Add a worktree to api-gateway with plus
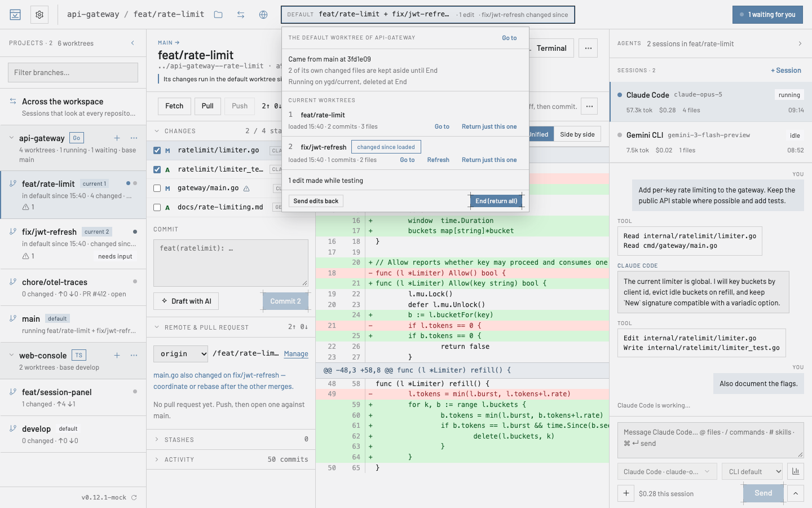Image resolution: width=812 pixels, height=508 pixels. tap(117, 138)
